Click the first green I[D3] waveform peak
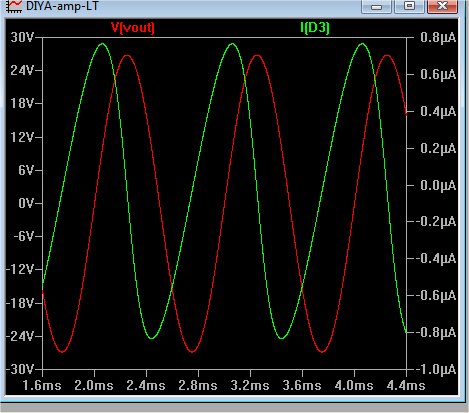Image resolution: width=469 pixels, height=413 pixels. [x=102, y=44]
